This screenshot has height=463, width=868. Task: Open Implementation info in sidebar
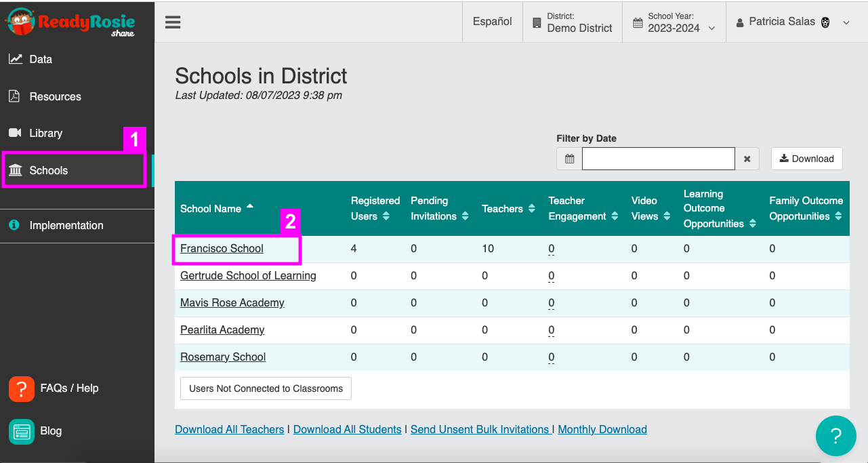pyautogui.click(x=66, y=225)
